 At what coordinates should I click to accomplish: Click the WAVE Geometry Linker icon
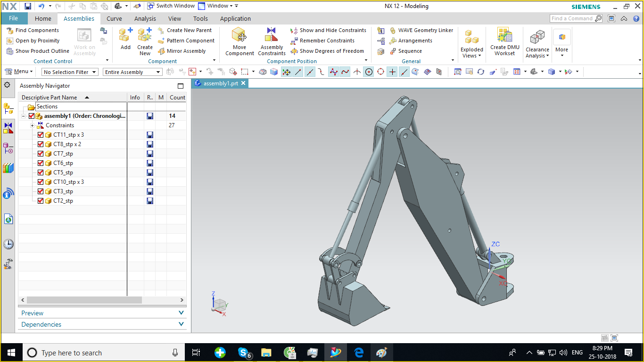pos(393,30)
